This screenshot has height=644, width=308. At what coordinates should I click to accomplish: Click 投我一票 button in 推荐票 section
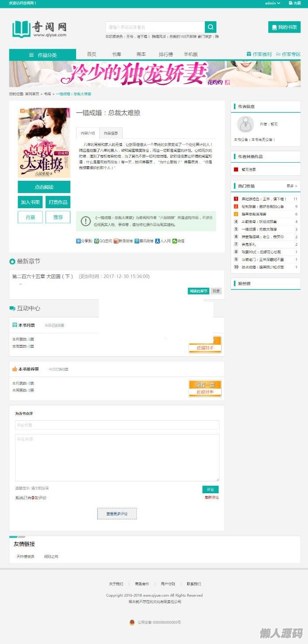[x=205, y=389]
